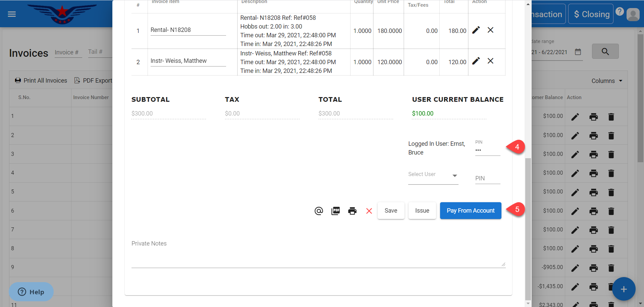Print the invoice from dialog toolbar
Image resolution: width=644 pixels, height=307 pixels.
(x=352, y=211)
